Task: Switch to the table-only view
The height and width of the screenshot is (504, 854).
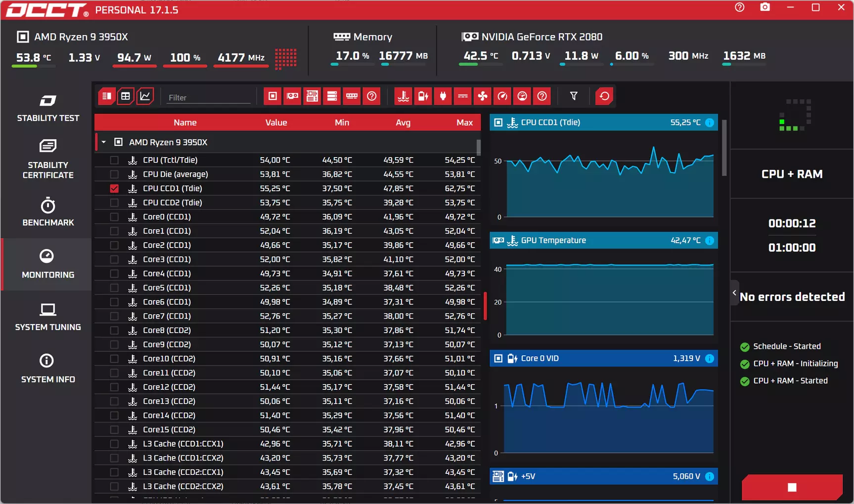Action: click(126, 96)
